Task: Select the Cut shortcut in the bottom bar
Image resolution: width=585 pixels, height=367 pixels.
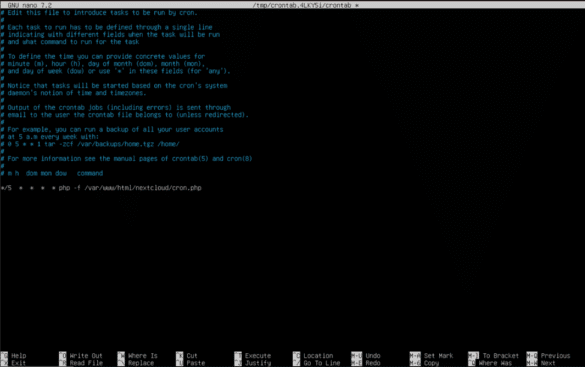Action: pyautogui.click(x=192, y=356)
